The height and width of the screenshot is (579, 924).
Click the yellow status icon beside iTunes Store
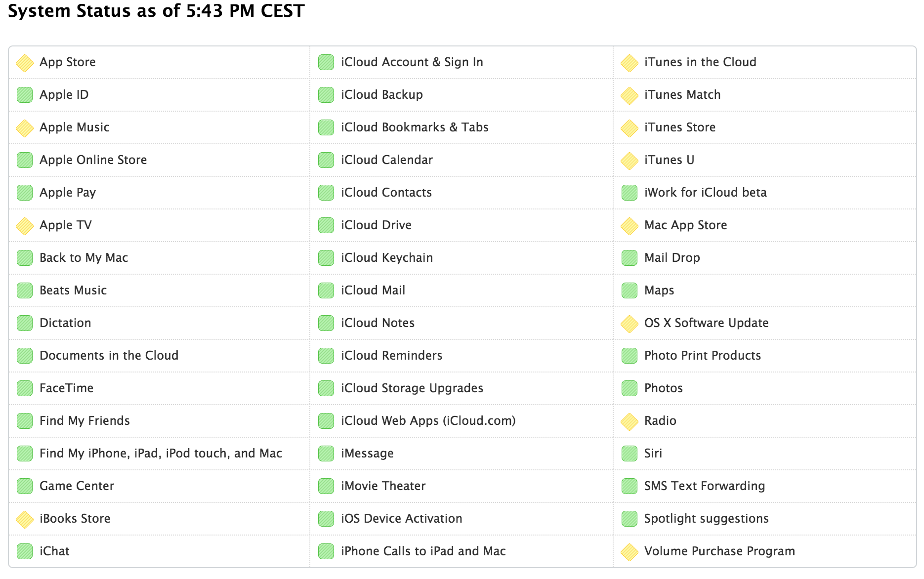point(629,128)
